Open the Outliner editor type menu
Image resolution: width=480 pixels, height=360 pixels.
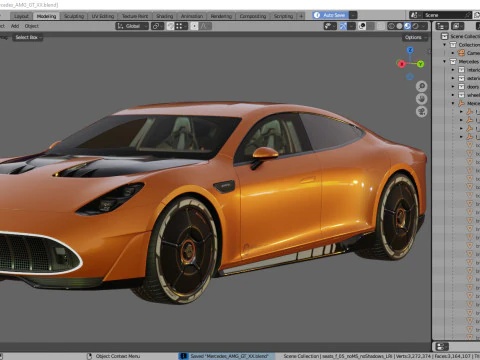442,26
